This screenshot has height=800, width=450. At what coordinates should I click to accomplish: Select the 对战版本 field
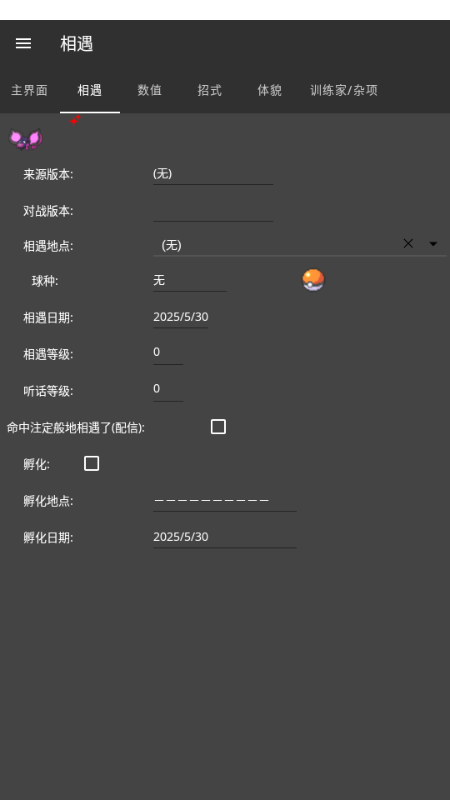213,211
